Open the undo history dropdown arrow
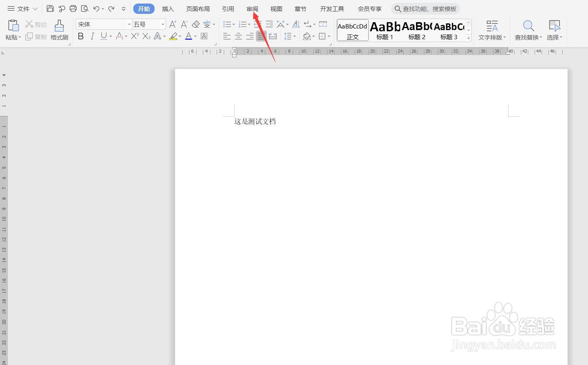Screen dimensions: 588x365 point(103,9)
